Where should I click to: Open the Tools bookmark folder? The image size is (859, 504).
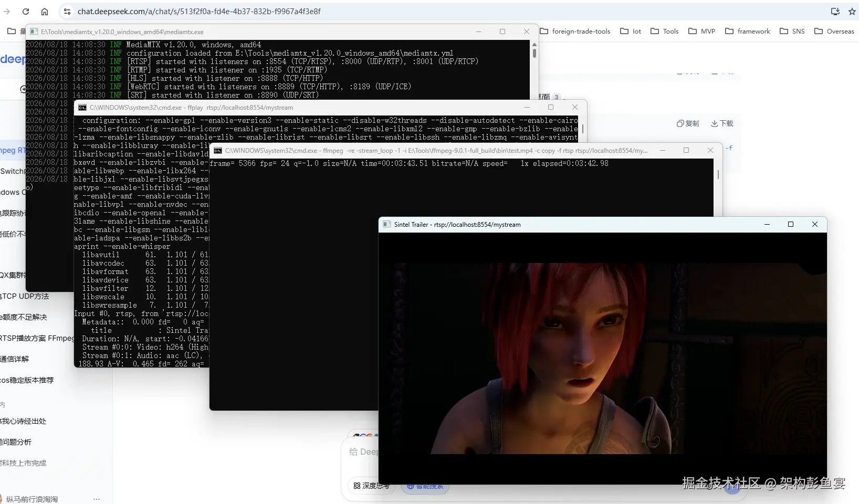665,31
